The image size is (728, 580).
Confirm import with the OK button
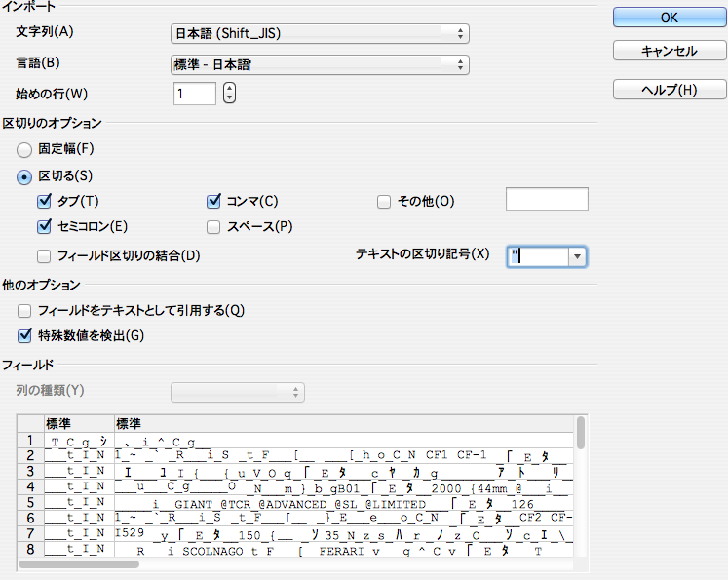(669, 18)
